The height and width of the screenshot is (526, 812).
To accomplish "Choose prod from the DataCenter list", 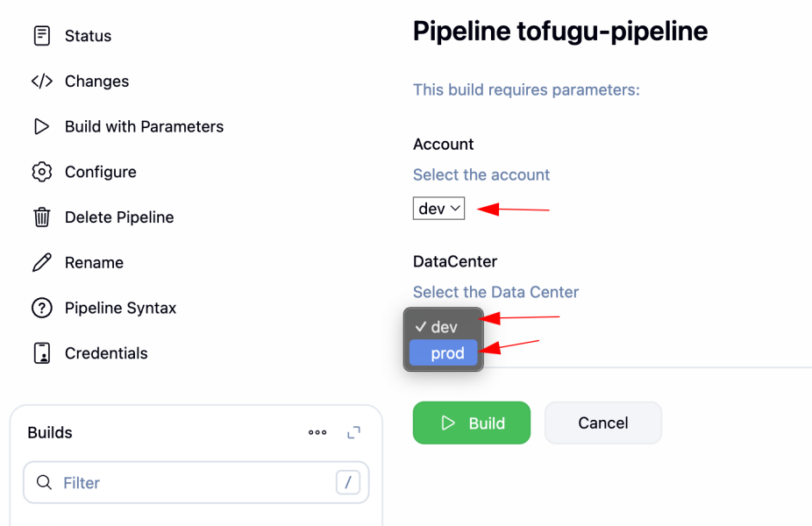I will coord(444,353).
